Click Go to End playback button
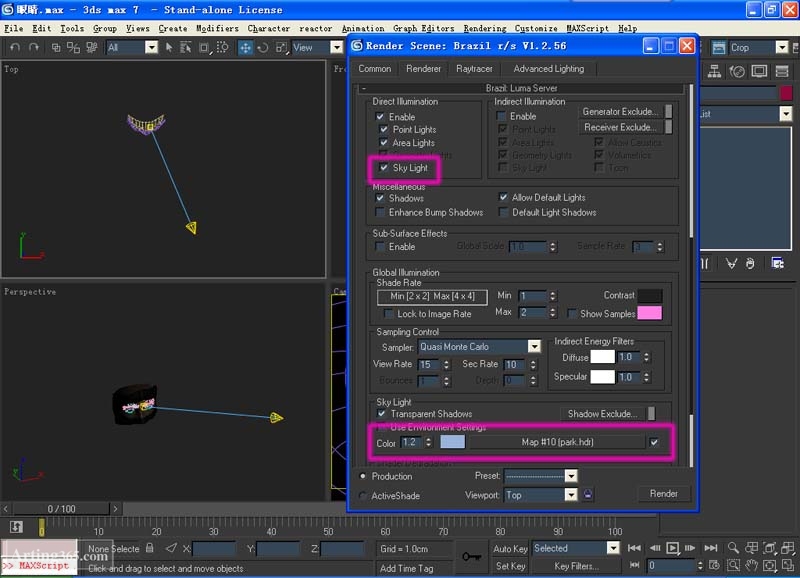The height and width of the screenshot is (578, 800). 711,548
